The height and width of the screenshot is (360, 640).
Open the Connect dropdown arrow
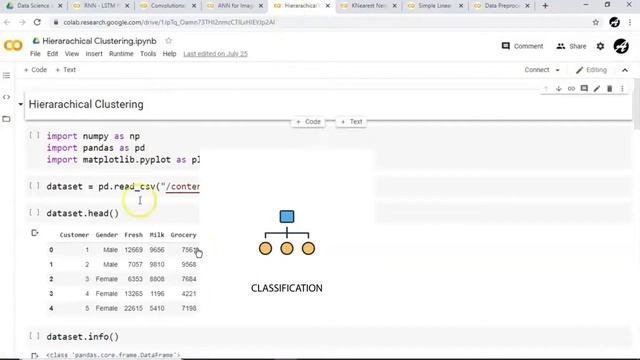(x=558, y=70)
